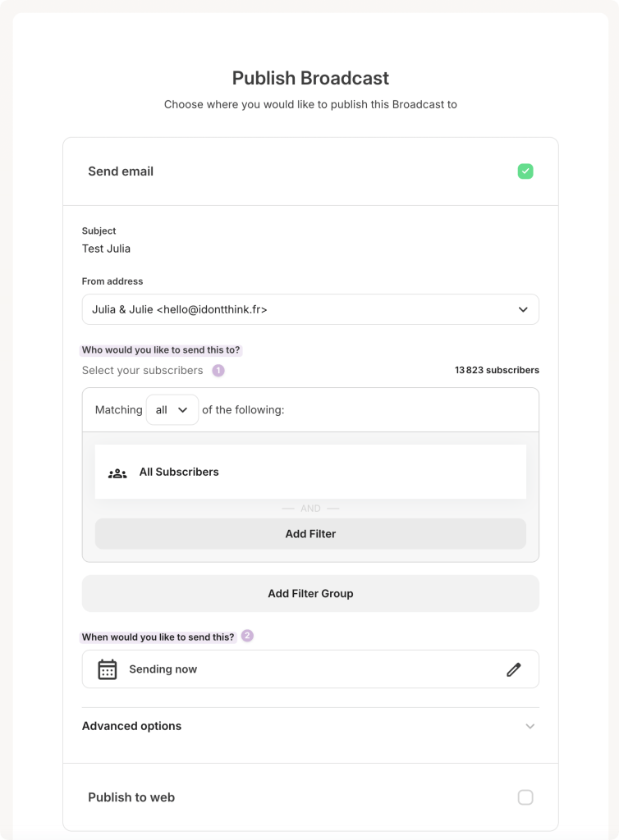Click the Add Filter button
This screenshot has height=840, width=619.
tap(310, 534)
